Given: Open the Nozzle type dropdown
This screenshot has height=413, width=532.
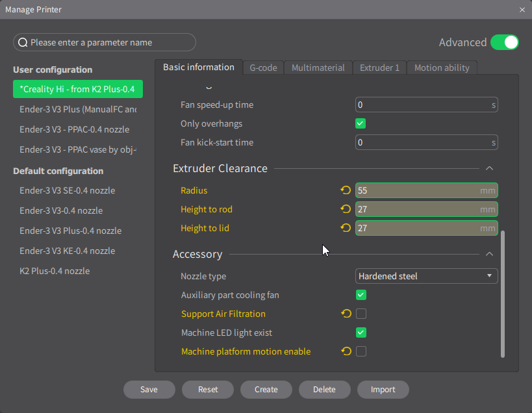Looking at the screenshot, I should (x=426, y=276).
